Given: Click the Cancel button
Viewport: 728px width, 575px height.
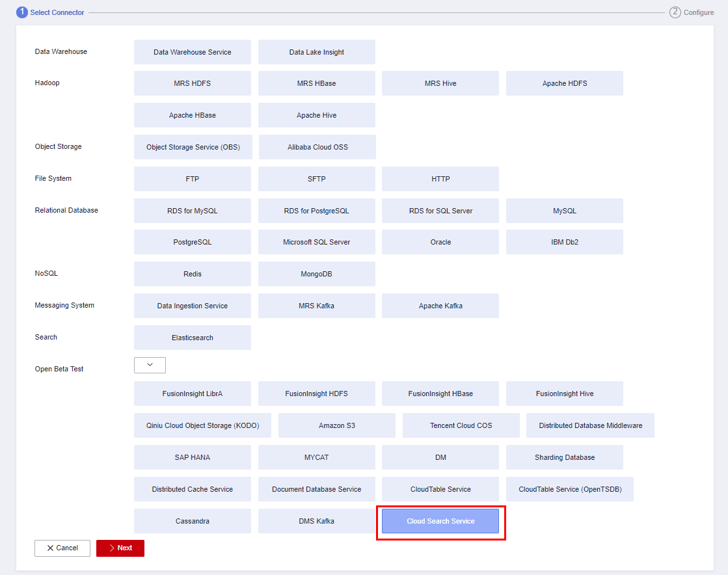Looking at the screenshot, I should (x=62, y=548).
